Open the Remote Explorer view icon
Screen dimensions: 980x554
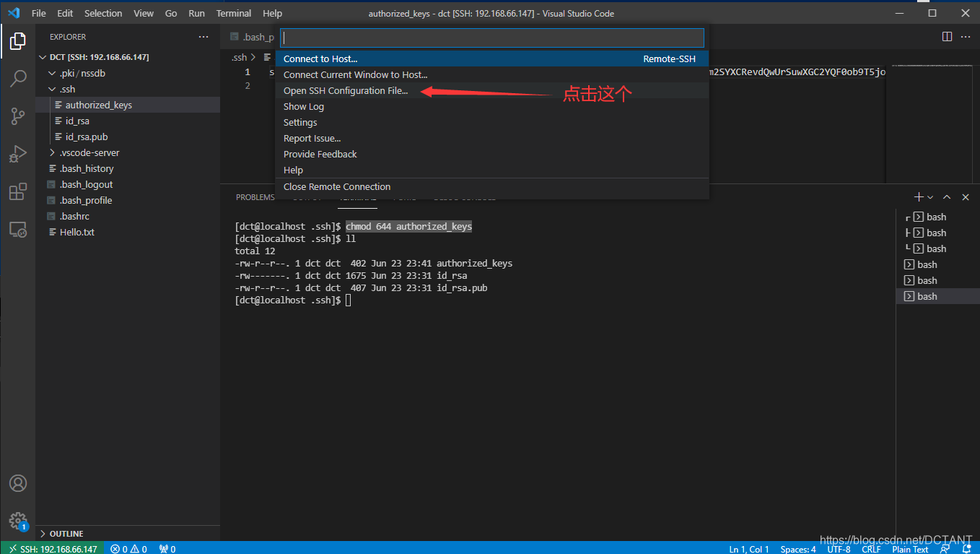tap(18, 230)
